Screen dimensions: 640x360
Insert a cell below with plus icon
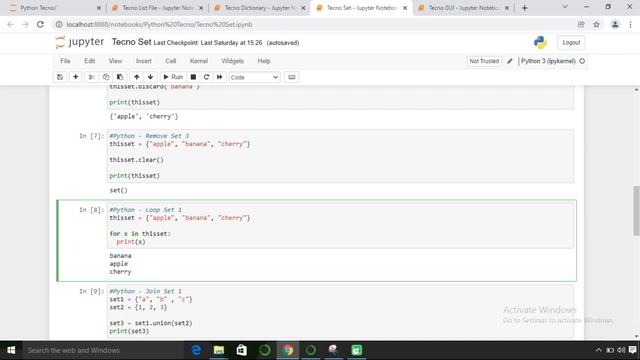pyautogui.click(x=76, y=77)
